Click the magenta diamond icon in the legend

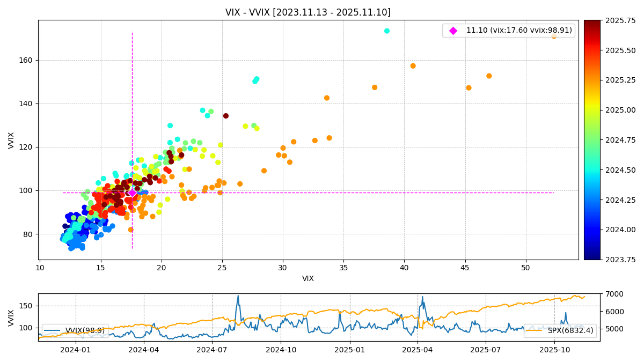pyautogui.click(x=453, y=31)
